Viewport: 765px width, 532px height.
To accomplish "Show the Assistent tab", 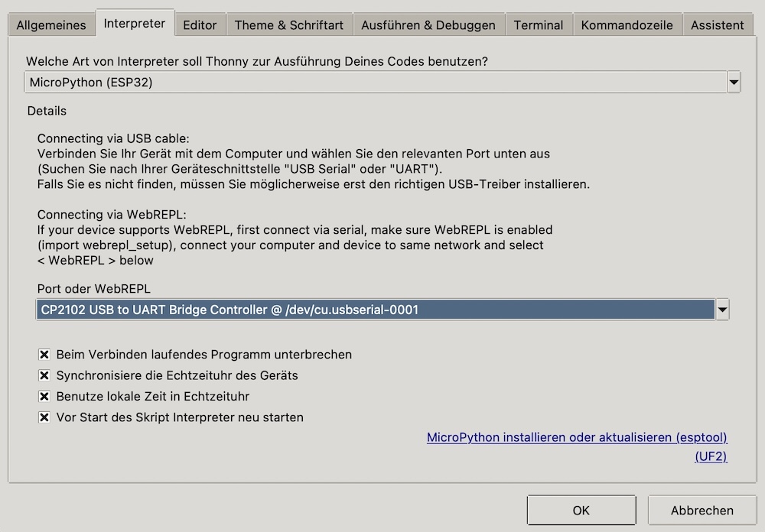I will tap(718, 25).
